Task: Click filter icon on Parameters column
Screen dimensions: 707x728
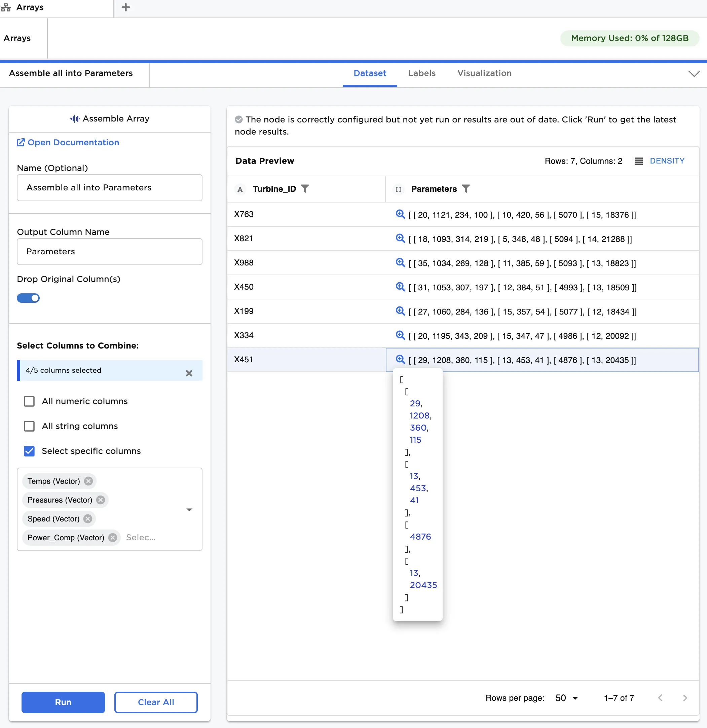Action: tap(466, 189)
